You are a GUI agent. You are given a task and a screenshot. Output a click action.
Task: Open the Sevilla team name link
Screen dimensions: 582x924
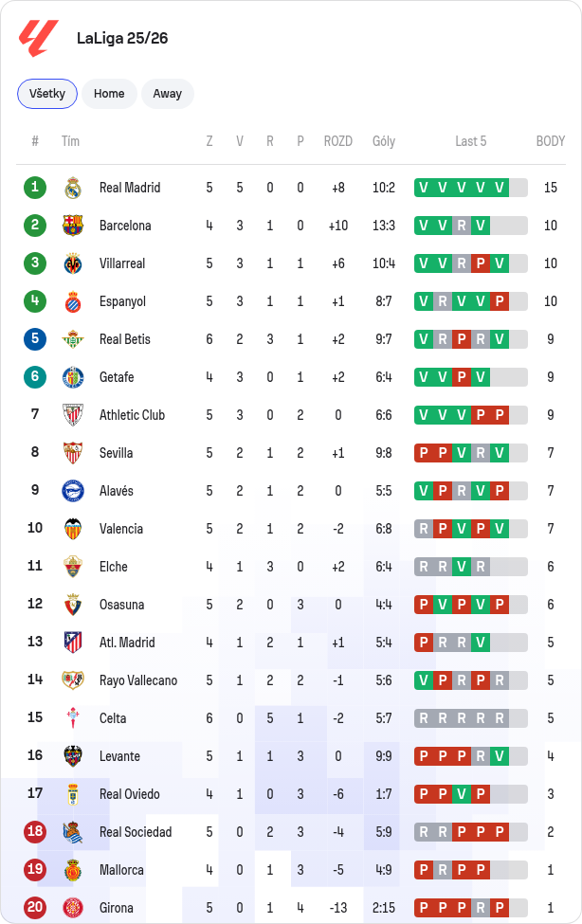[x=117, y=453]
